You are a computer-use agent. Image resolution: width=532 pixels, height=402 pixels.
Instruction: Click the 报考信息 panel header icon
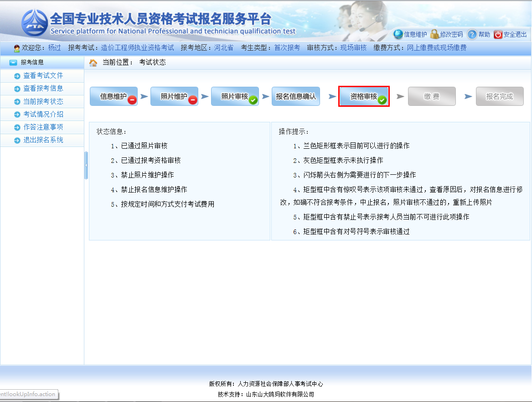pyautogui.click(x=13, y=63)
